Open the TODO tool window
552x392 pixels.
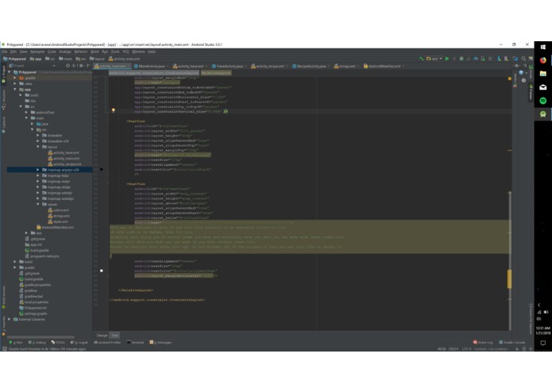pyautogui.click(x=58, y=343)
